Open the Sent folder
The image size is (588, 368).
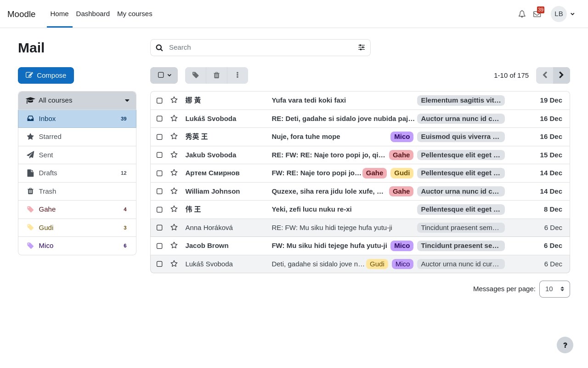77,155
